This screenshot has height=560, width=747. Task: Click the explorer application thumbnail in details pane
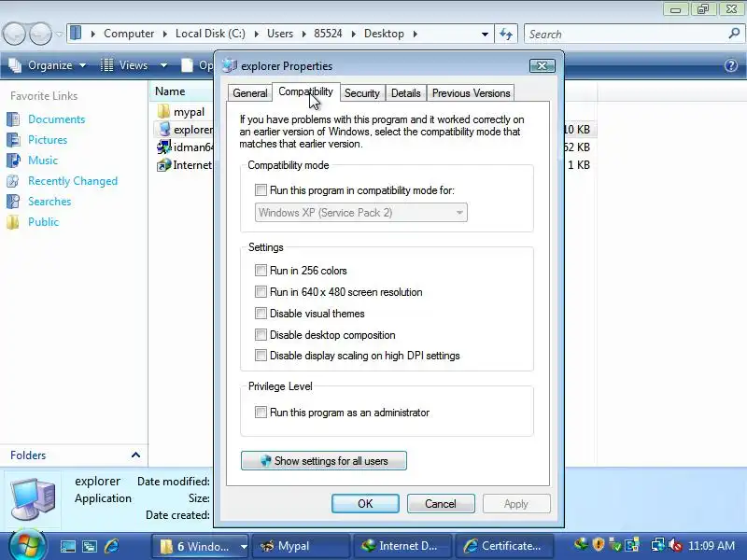click(x=34, y=498)
